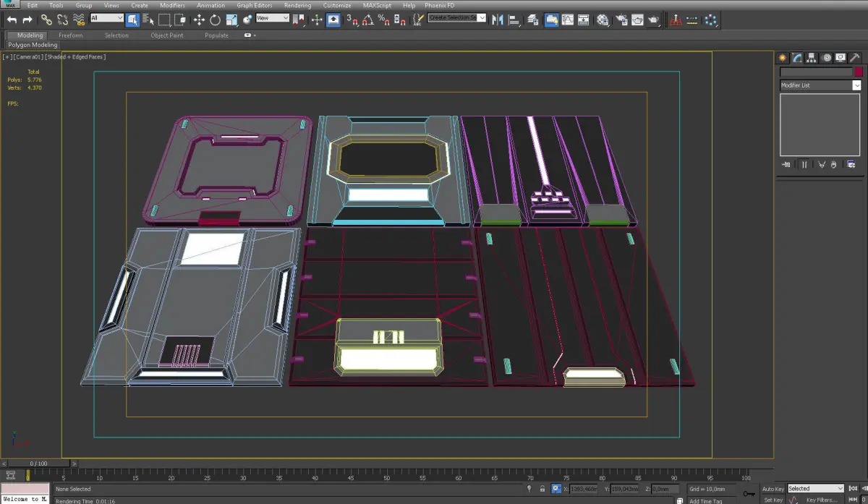Click the Redo arrow in main toolbar
The image size is (868, 504).
pos(27,20)
